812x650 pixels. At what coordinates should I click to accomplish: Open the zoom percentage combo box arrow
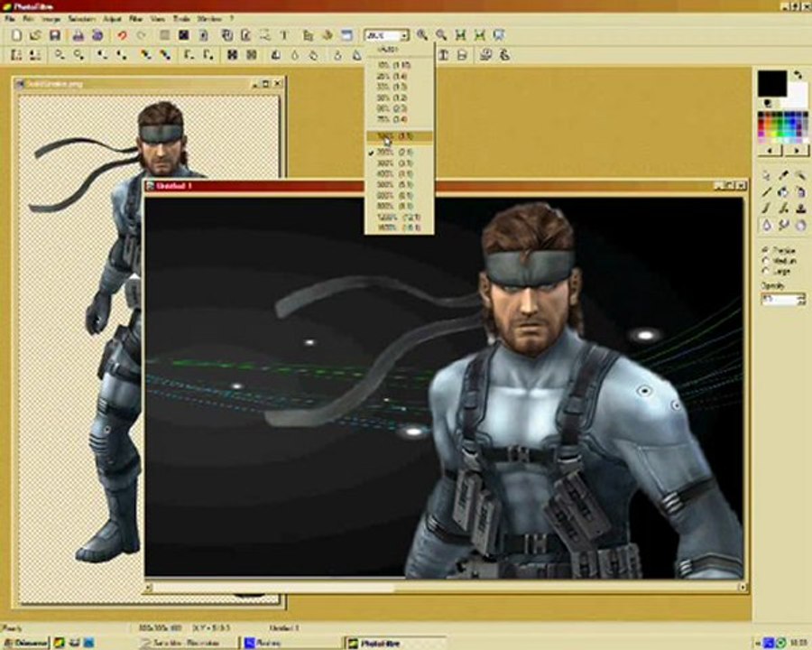point(404,35)
